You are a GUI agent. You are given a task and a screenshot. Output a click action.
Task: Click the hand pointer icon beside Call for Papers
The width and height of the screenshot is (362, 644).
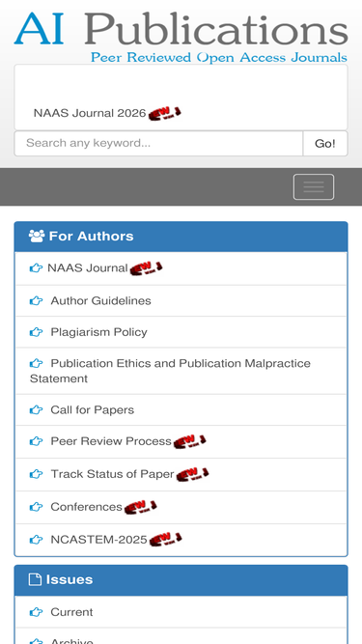coord(36,410)
